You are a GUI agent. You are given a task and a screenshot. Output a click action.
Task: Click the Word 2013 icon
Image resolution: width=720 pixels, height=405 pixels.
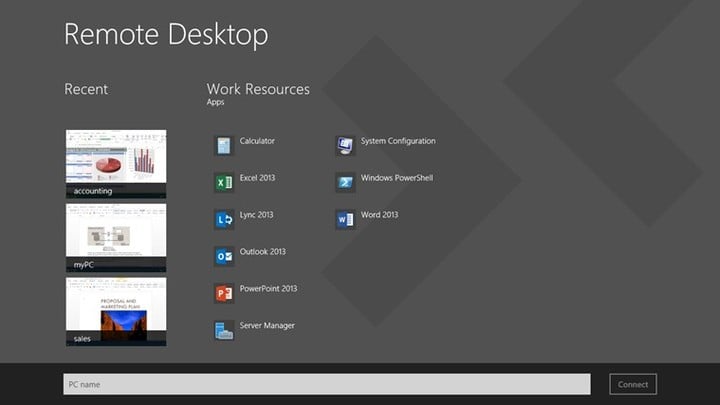[345, 220]
